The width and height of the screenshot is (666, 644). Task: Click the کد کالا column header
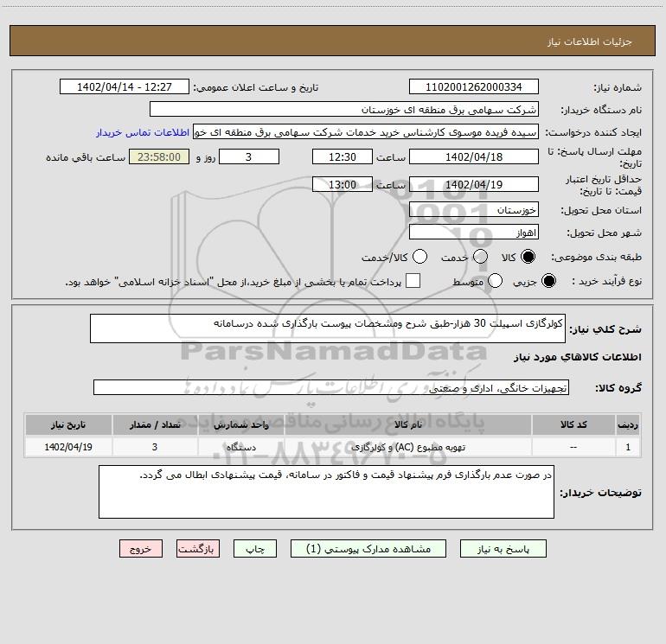[x=573, y=425]
